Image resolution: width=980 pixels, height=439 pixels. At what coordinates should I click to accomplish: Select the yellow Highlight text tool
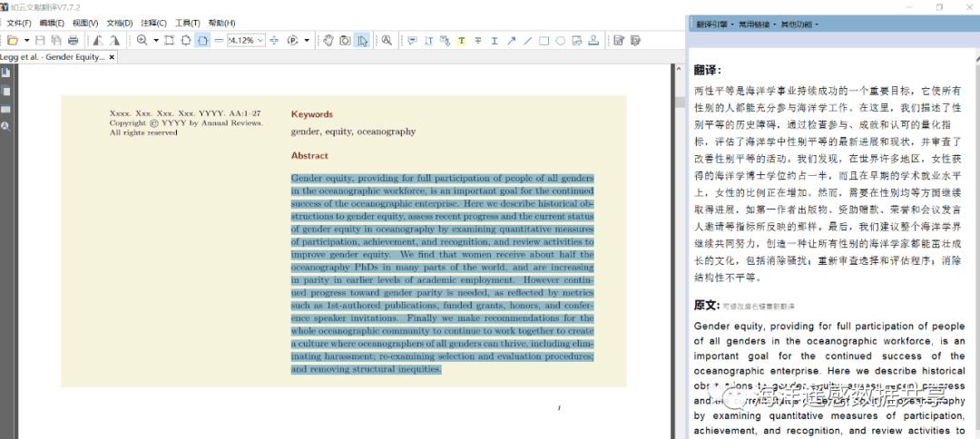tap(461, 40)
